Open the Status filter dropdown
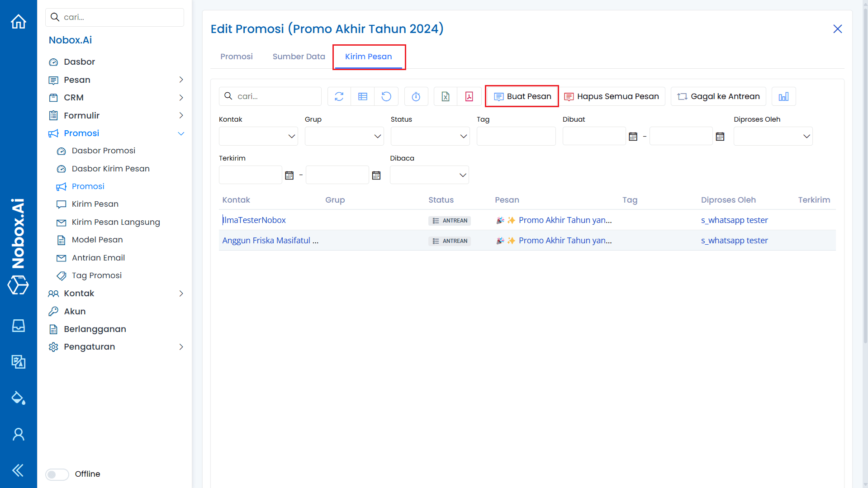The image size is (868, 488). pyautogui.click(x=430, y=136)
